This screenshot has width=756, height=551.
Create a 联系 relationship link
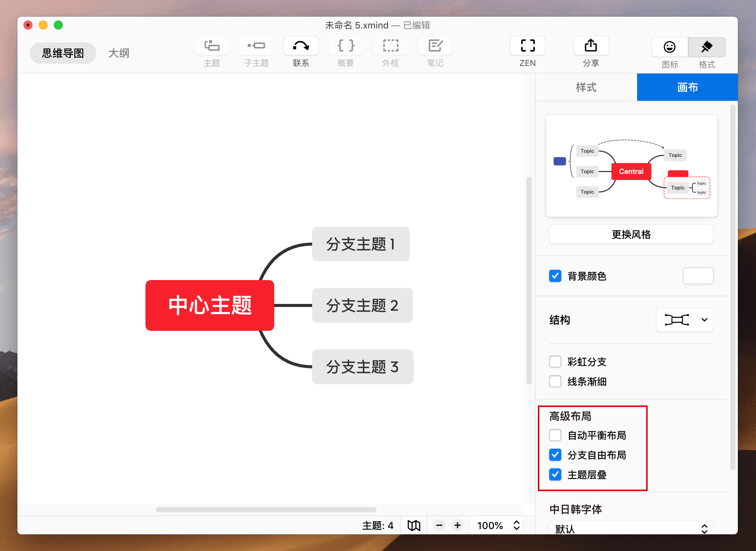pos(300,51)
